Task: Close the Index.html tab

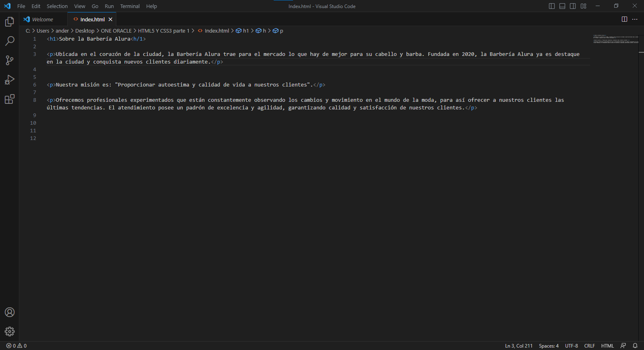Action: (110, 19)
